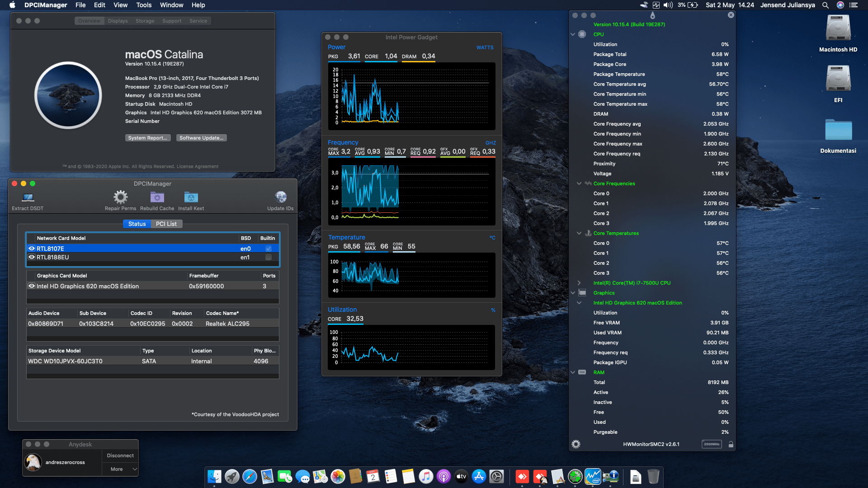Screen dimensions: 868x488
Task: Click eye icon next to RTL8107E
Action: click(x=32, y=249)
